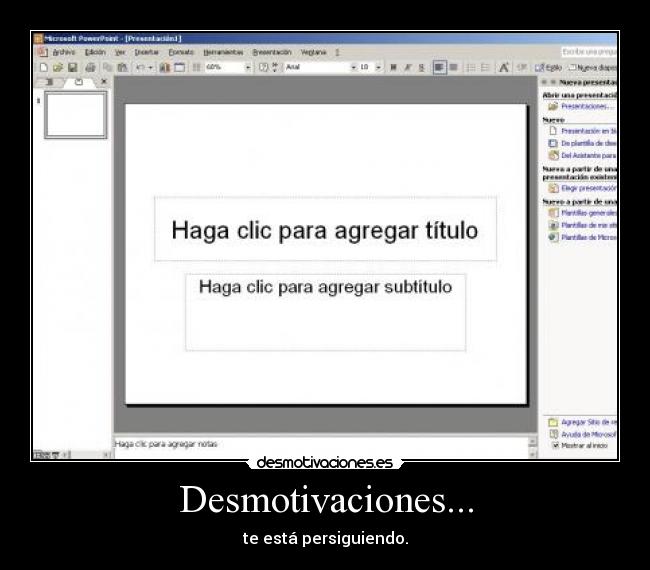
Task: Click the Copy toolbar icon
Action: click(x=108, y=67)
